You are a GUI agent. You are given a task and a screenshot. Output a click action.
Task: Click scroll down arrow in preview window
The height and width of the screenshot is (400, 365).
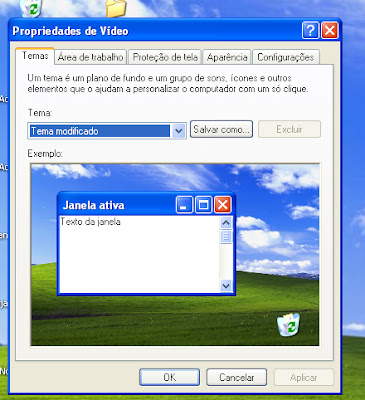pos(226,285)
